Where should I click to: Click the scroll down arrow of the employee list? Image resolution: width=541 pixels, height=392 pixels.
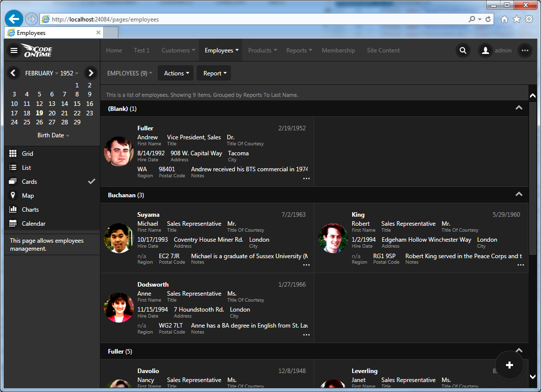pyautogui.click(x=533, y=377)
